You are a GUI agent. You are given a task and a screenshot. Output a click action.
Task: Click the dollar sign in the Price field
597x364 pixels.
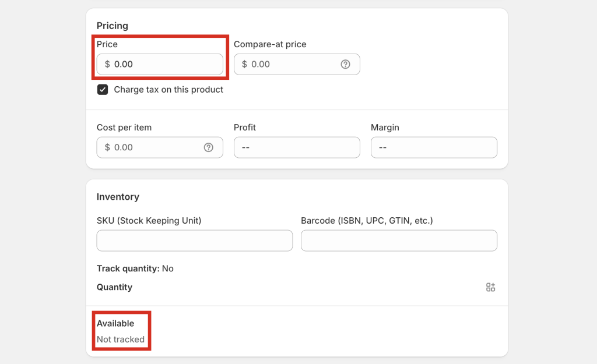[x=107, y=64]
